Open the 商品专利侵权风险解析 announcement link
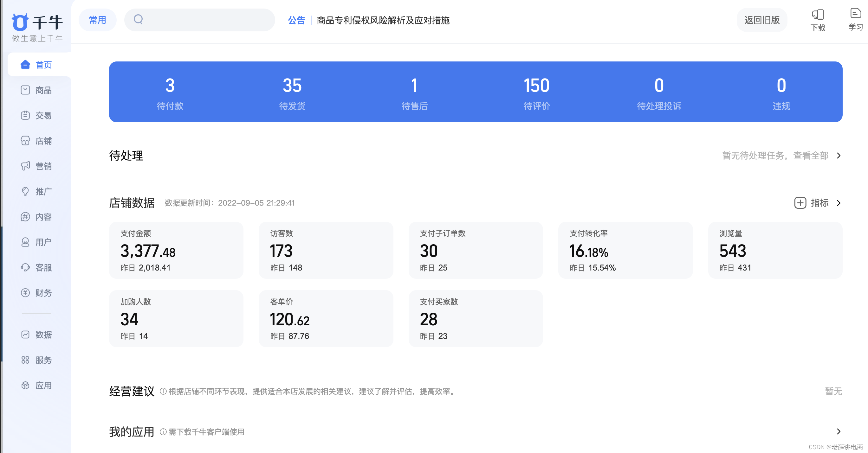The image size is (868, 453). tap(383, 20)
